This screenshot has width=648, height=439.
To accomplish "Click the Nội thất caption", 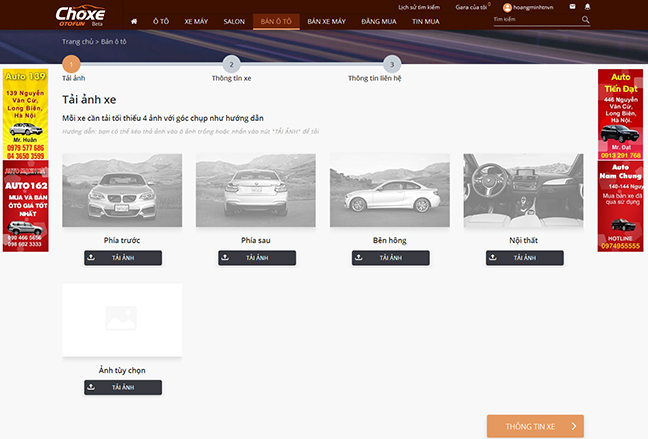I will tap(524, 240).
